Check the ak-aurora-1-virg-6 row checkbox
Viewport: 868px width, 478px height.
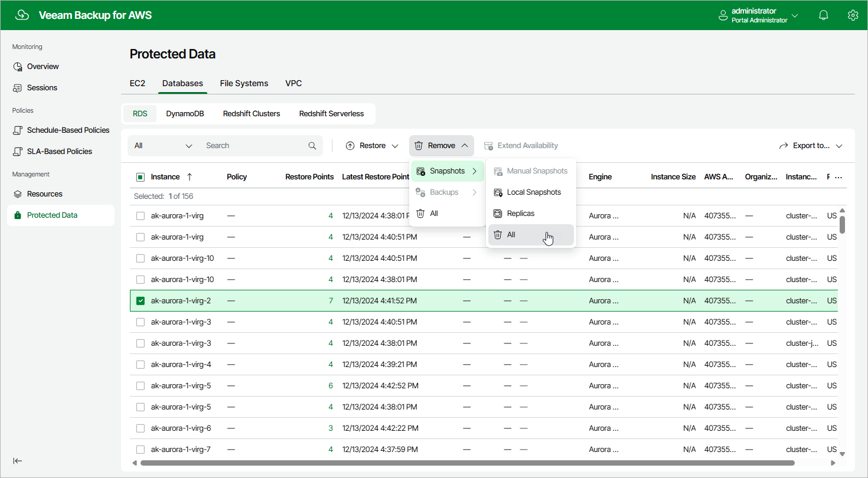click(141, 428)
